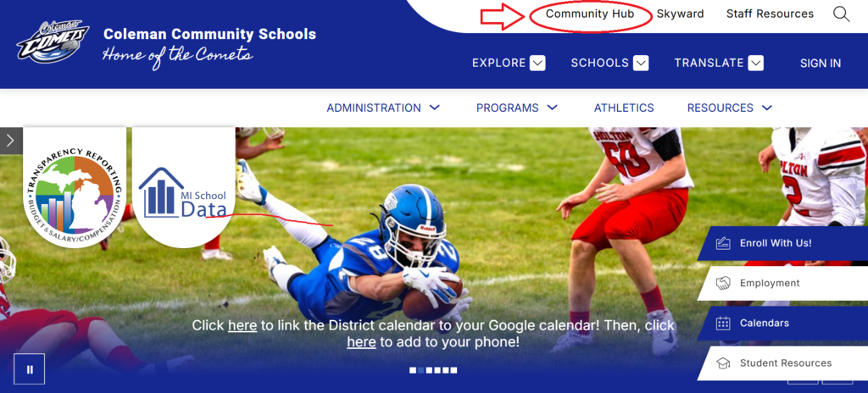Expand the SCHOOLS dropdown arrow
The image size is (868, 393).
coord(641,64)
